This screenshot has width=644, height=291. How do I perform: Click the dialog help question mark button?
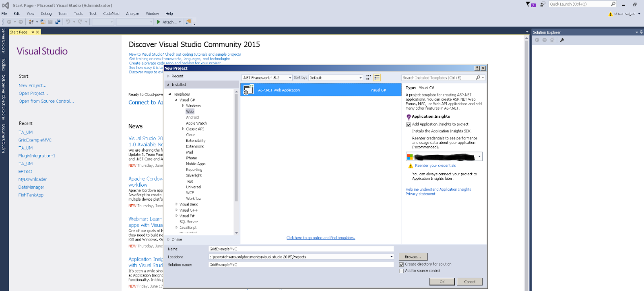tap(477, 68)
